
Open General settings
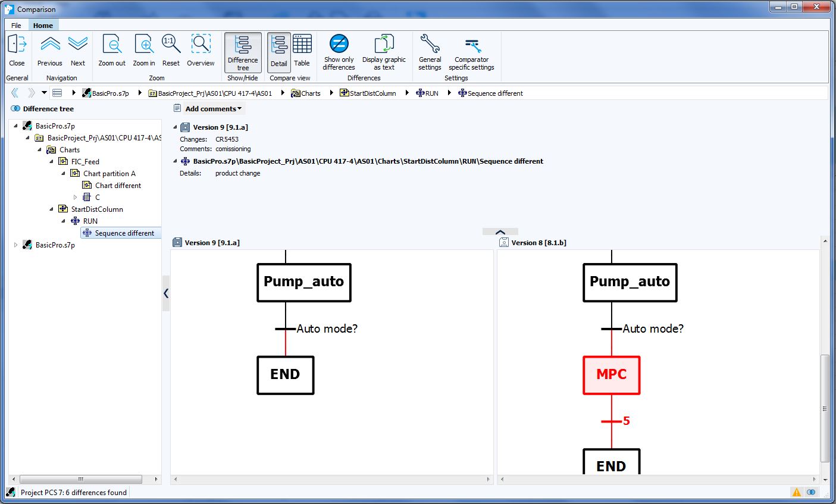[430, 52]
